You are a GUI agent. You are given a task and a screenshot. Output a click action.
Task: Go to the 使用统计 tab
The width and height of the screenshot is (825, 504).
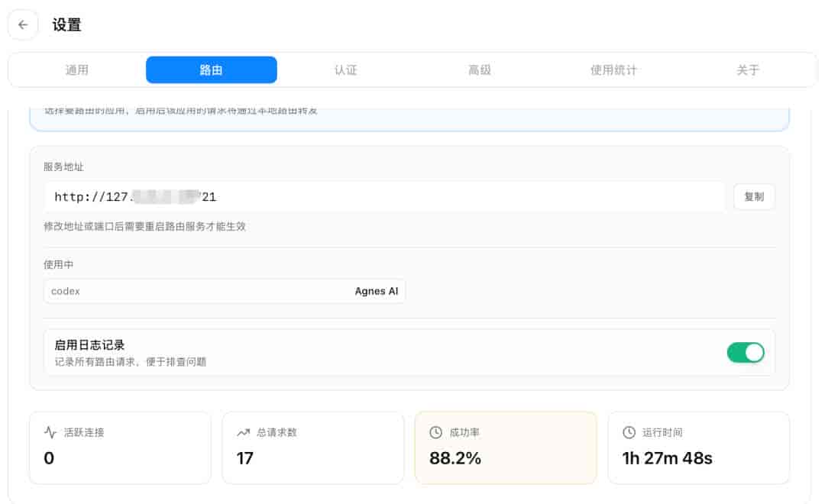click(x=613, y=70)
